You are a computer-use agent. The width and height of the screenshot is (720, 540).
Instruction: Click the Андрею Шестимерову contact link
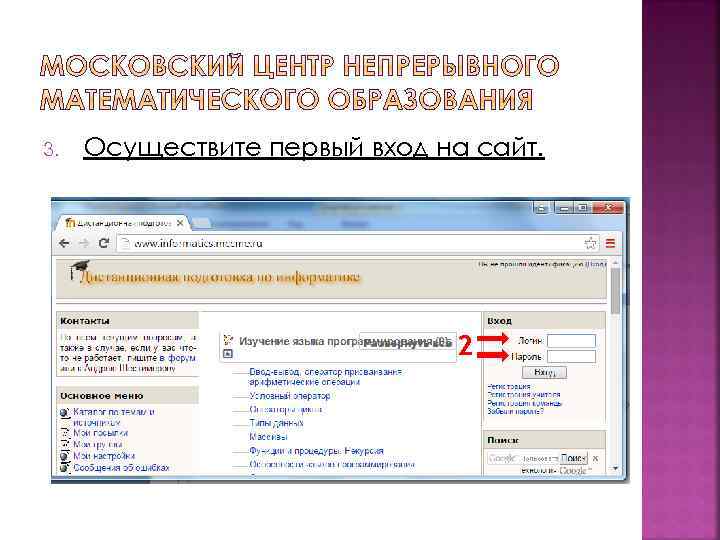[x=130, y=368]
